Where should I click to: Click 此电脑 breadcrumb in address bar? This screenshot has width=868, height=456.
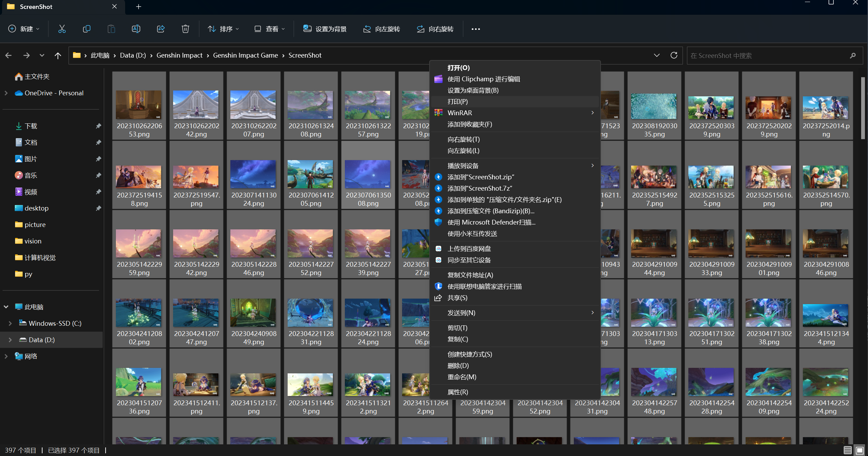click(100, 55)
